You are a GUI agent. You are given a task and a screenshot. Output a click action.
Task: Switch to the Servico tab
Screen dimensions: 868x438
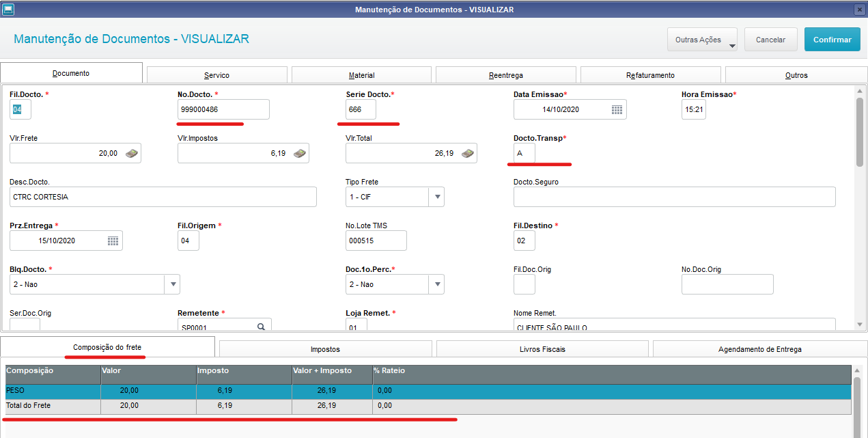(x=217, y=75)
